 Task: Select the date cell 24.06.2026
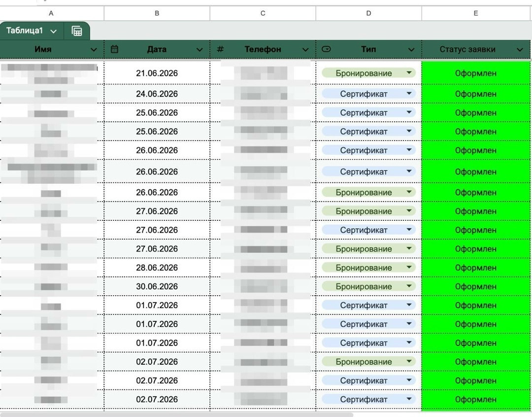point(157,94)
